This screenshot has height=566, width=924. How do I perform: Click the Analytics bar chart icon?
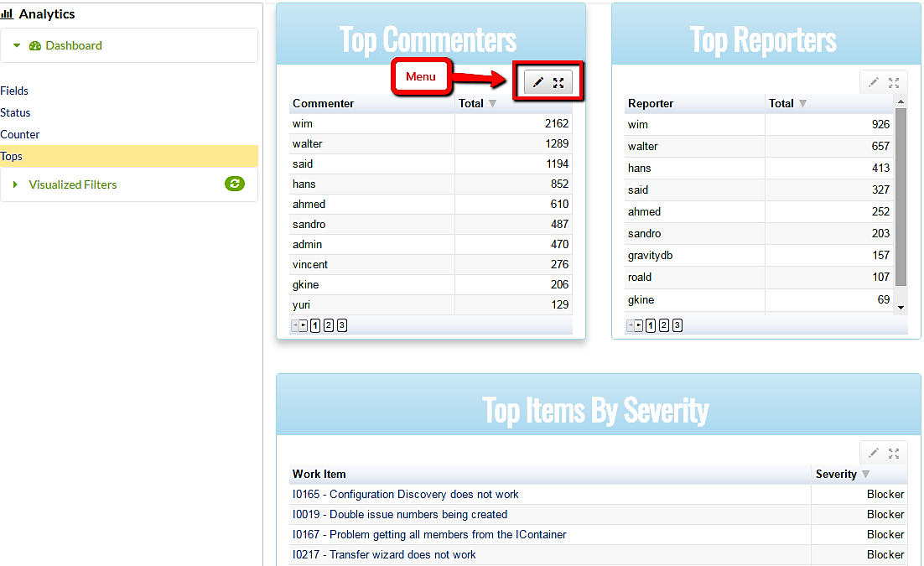(x=8, y=14)
